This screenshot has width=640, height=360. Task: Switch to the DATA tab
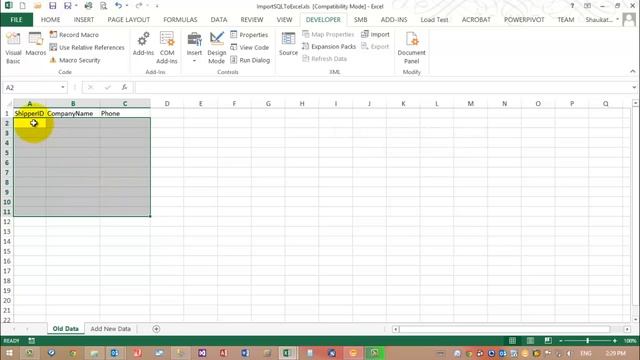click(219, 20)
